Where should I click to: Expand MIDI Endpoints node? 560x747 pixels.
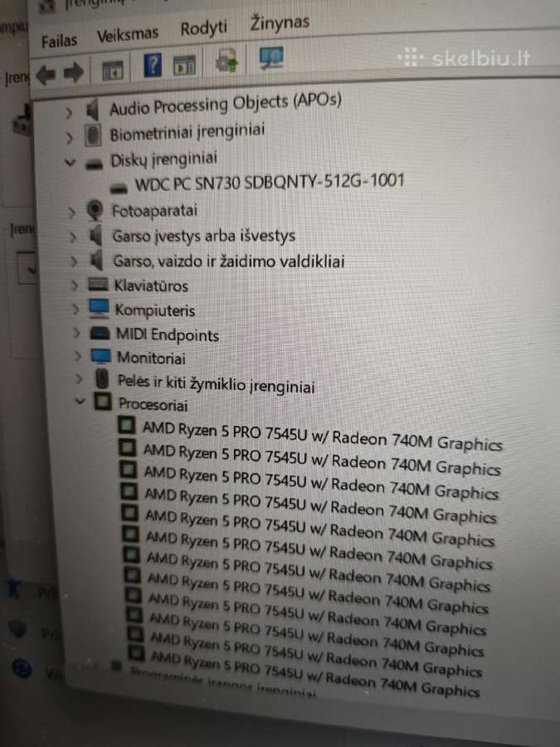[x=76, y=333]
